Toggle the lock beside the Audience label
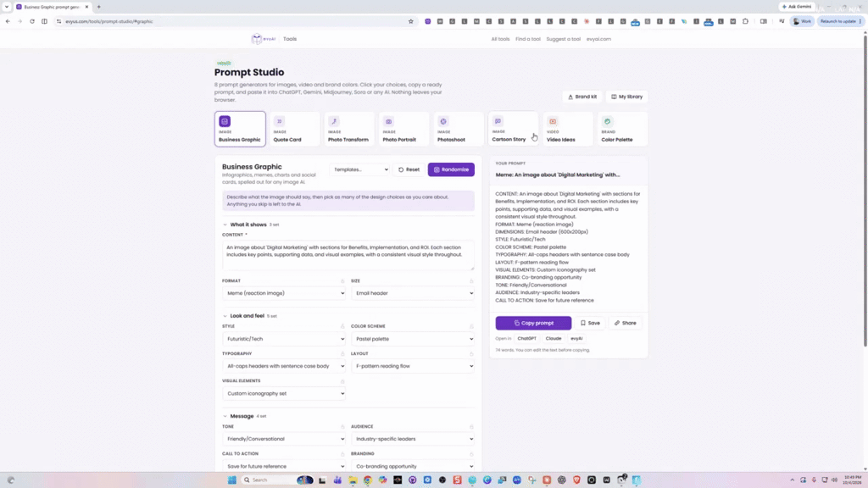868x488 pixels. 471,427
